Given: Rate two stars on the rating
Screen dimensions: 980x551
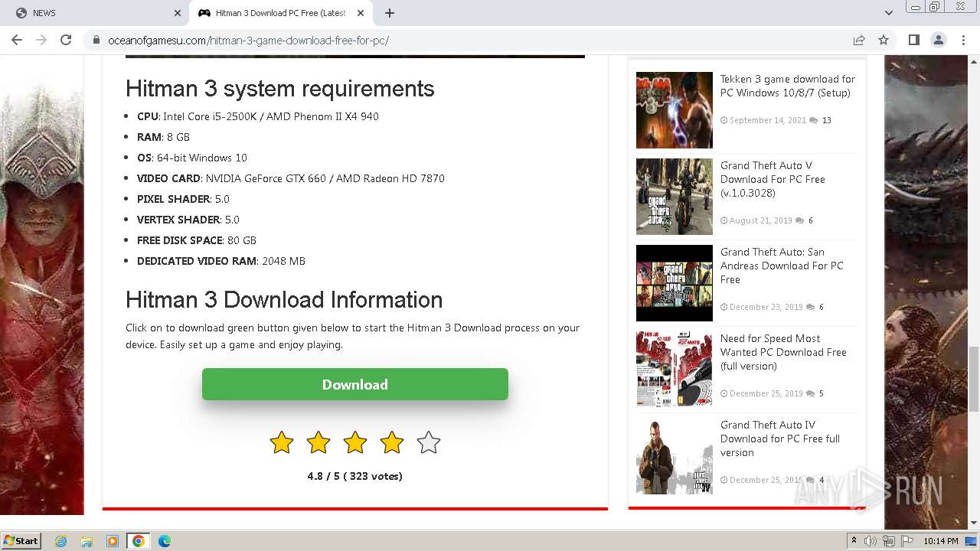Looking at the screenshot, I should [318, 442].
